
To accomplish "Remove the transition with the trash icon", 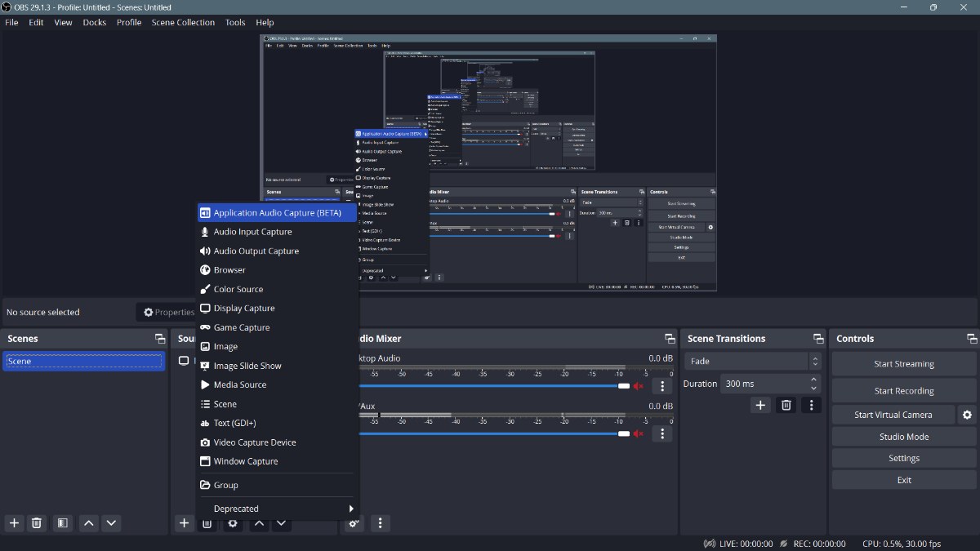I will (786, 405).
